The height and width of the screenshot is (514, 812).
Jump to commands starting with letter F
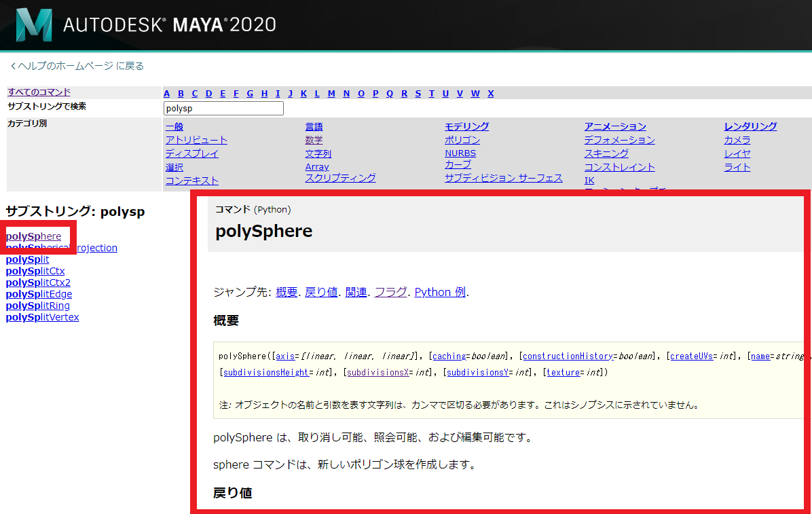click(x=236, y=94)
